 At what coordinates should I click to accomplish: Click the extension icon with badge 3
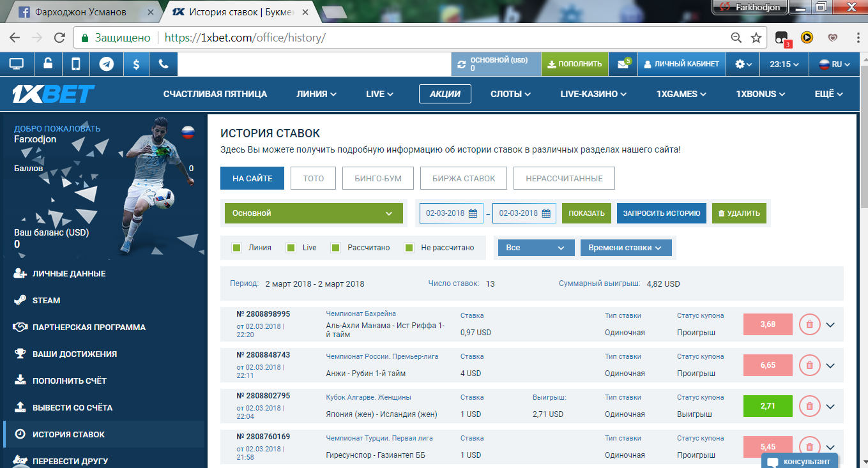coord(782,39)
